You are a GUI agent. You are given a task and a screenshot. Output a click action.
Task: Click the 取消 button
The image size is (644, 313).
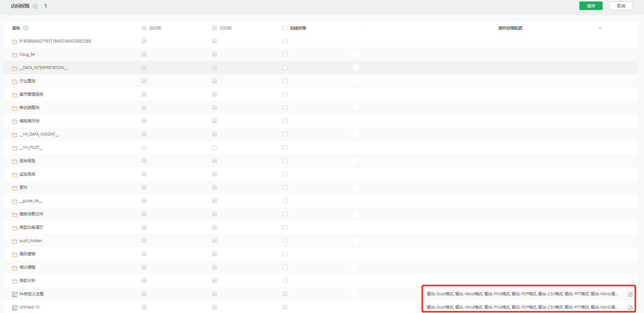(x=621, y=6)
